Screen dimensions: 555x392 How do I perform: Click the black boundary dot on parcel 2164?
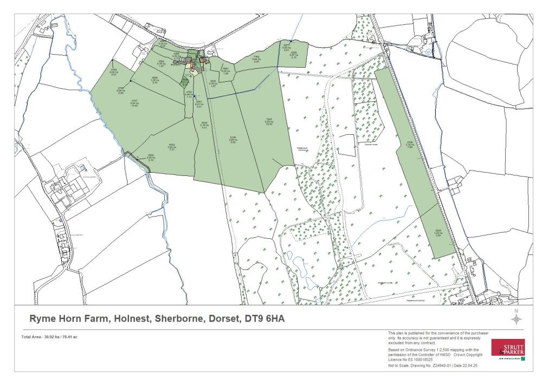112,60
